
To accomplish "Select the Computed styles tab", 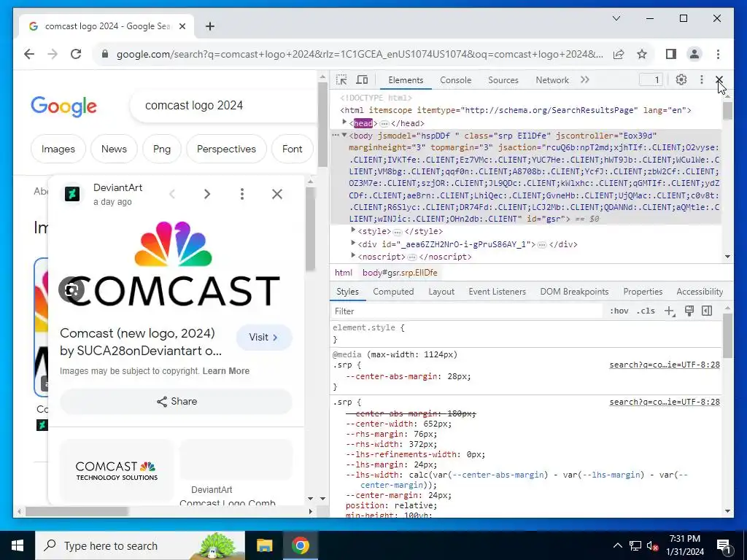I will [x=393, y=292].
